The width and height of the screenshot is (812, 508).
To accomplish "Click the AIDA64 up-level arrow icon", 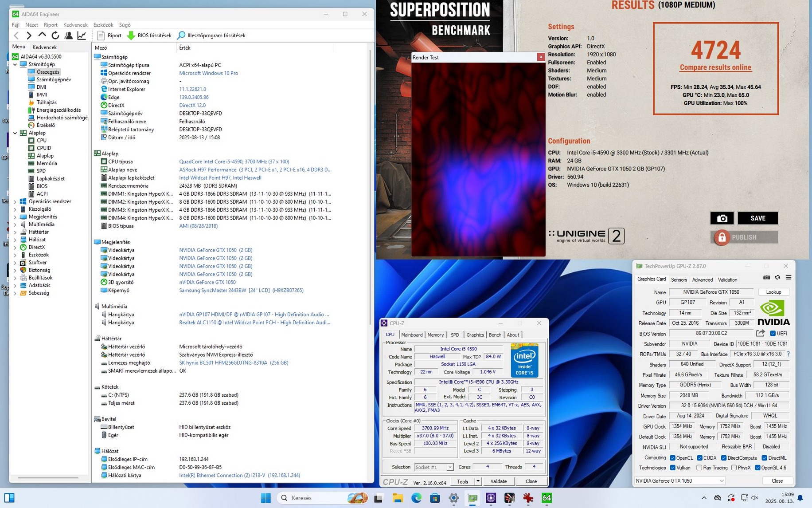I will click(x=42, y=35).
